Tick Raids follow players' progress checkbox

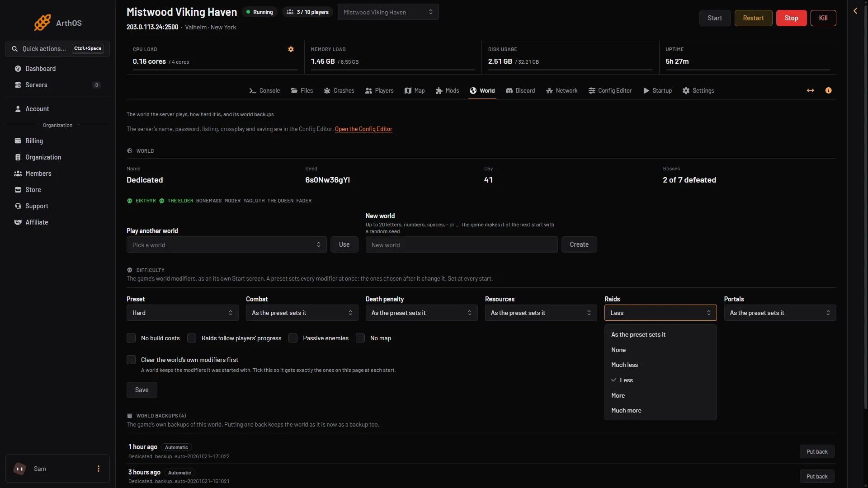click(x=192, y=338)
